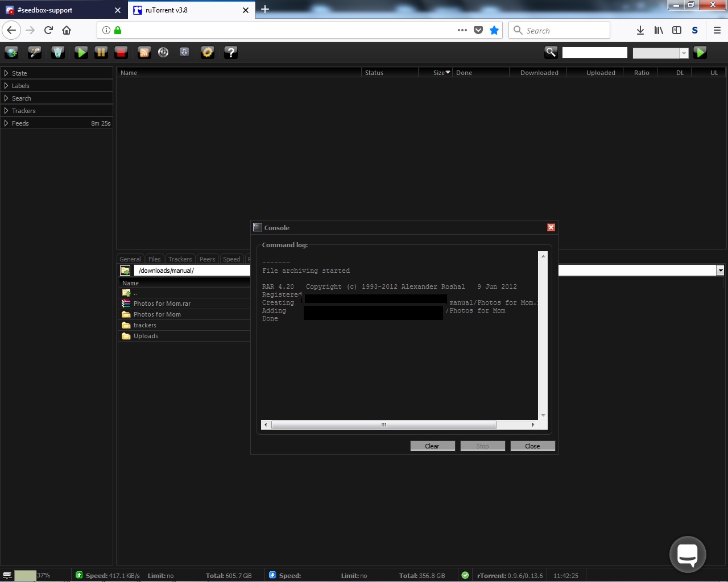Select the Photos for Mom.rar file

162,304
